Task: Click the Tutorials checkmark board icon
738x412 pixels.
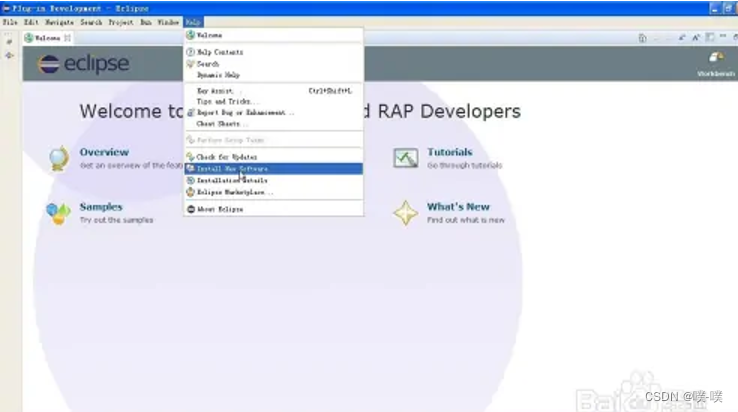Action: pos(405,158)
